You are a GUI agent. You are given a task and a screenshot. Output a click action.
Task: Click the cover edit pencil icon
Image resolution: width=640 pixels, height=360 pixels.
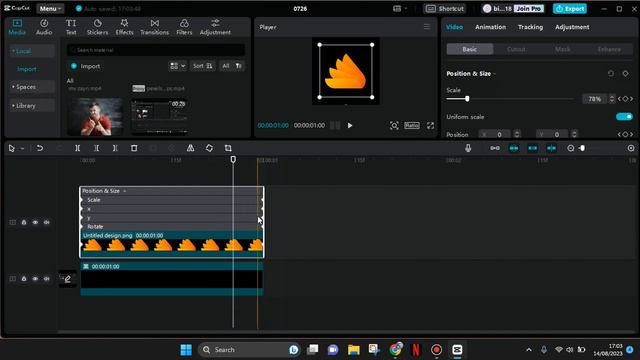(68, 279)
